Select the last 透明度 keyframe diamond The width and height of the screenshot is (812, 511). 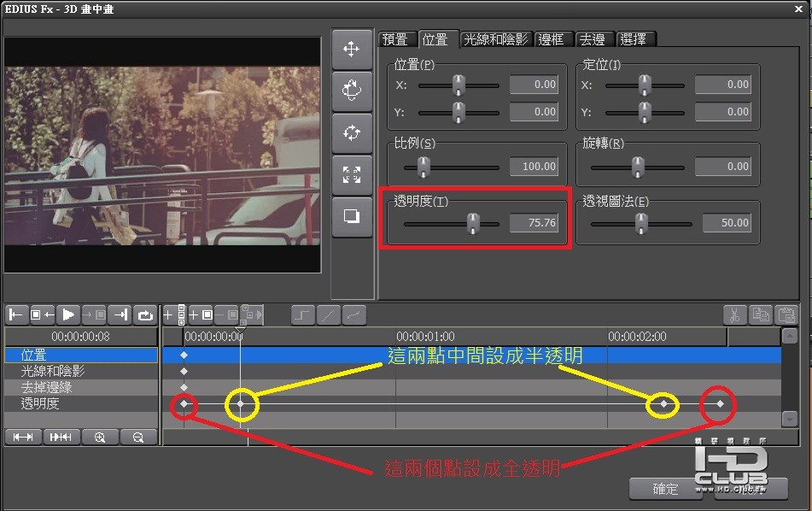(x=721, y=403)
